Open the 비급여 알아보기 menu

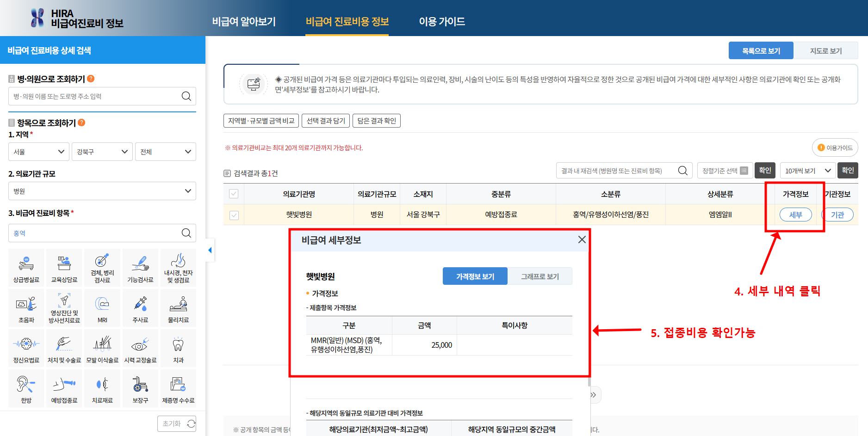(244, 21)
